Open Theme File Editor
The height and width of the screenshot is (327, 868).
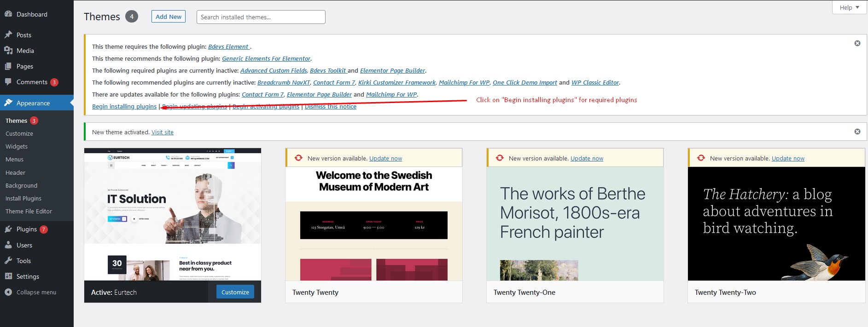[29, 211]
